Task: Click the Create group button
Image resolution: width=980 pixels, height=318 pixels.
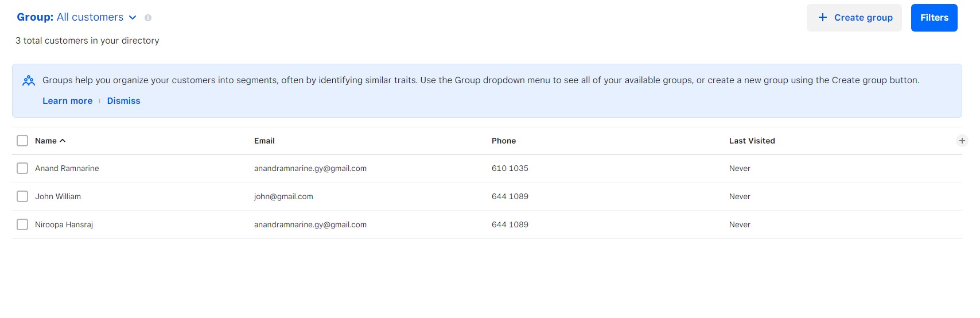Action: coord(854,18)
